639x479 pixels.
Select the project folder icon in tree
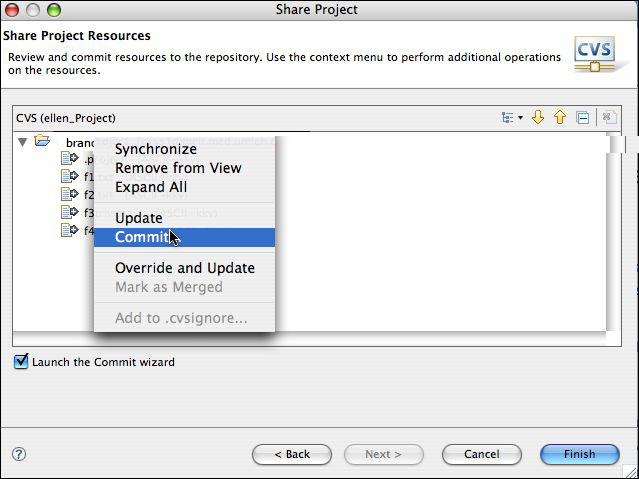pos(42,142)
